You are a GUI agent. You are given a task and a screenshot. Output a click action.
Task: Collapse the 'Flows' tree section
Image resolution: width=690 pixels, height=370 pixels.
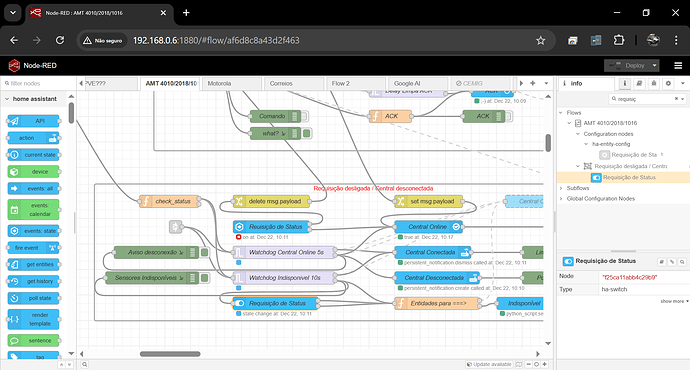pos(561,113)
